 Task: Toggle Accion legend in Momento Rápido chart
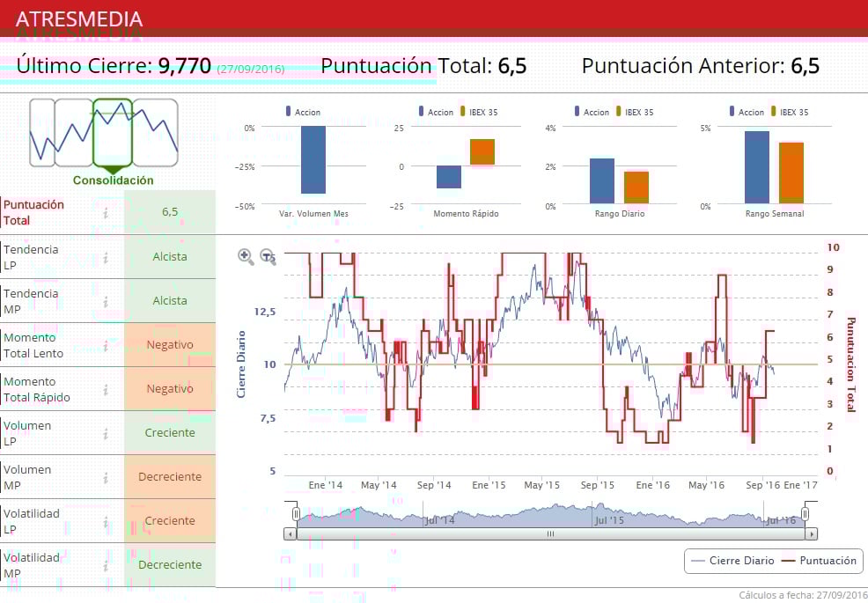click(436, 112)
